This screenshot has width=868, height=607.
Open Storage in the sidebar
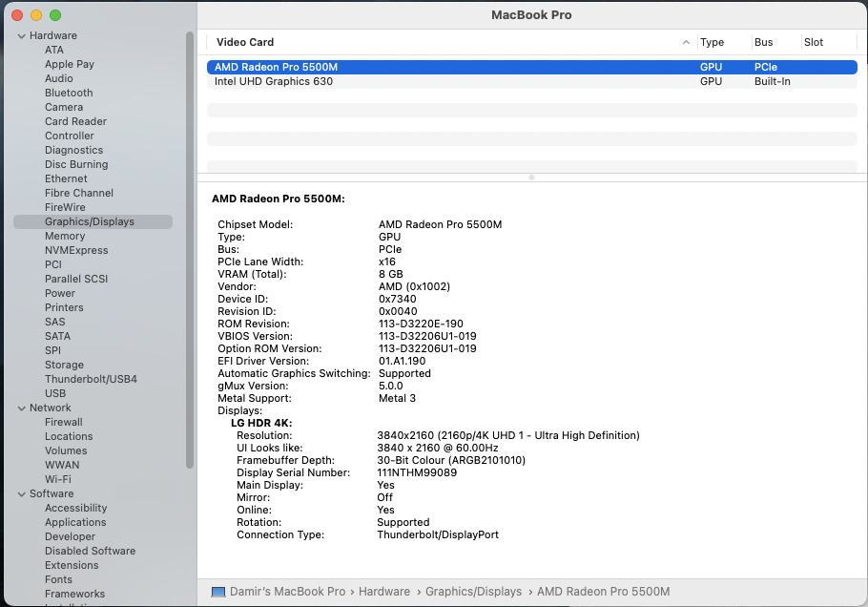[64, 365]
